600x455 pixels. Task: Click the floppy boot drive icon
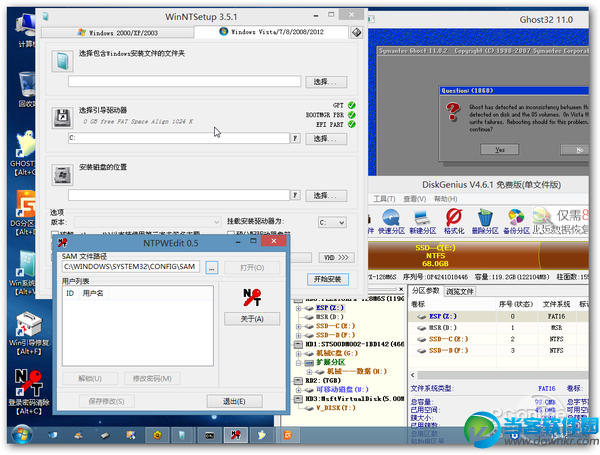coord(62,118)
